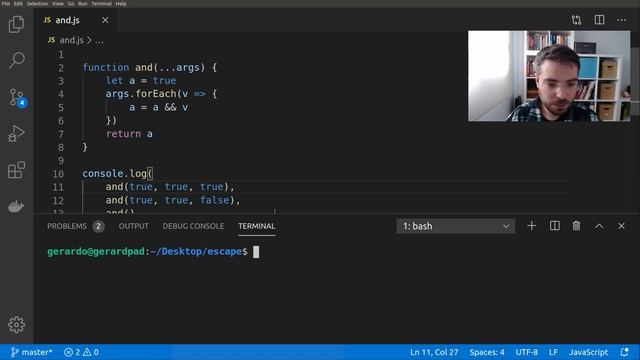Open the 1: bash terminal dropdown

[456, 226]
